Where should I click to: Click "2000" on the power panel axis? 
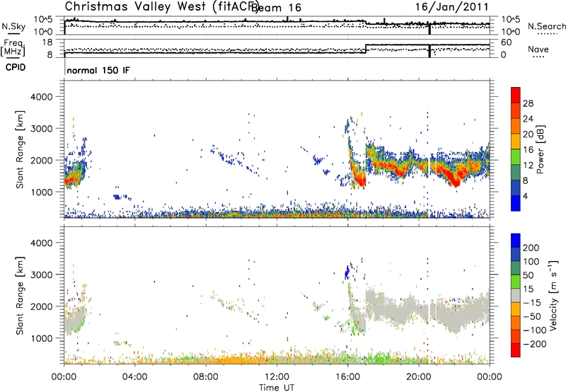[x=41, y=160]
